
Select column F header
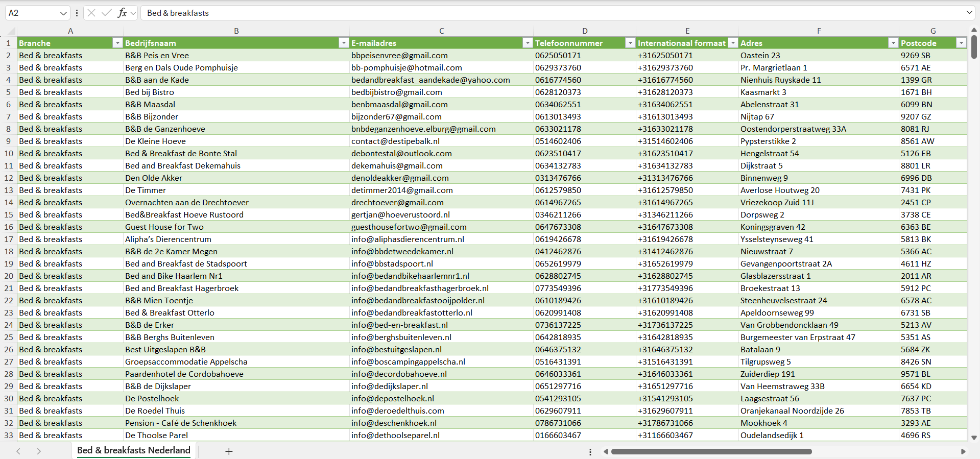pos(819,31)
